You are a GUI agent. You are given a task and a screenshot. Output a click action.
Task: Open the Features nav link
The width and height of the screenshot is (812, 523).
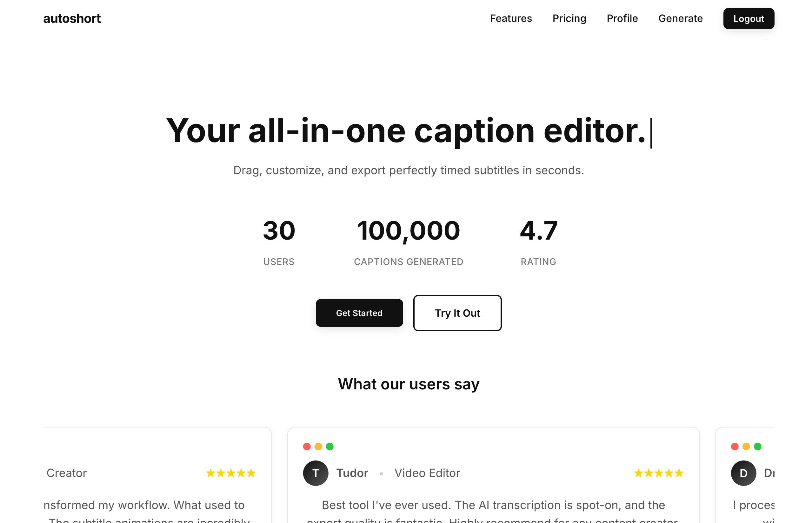510,18
